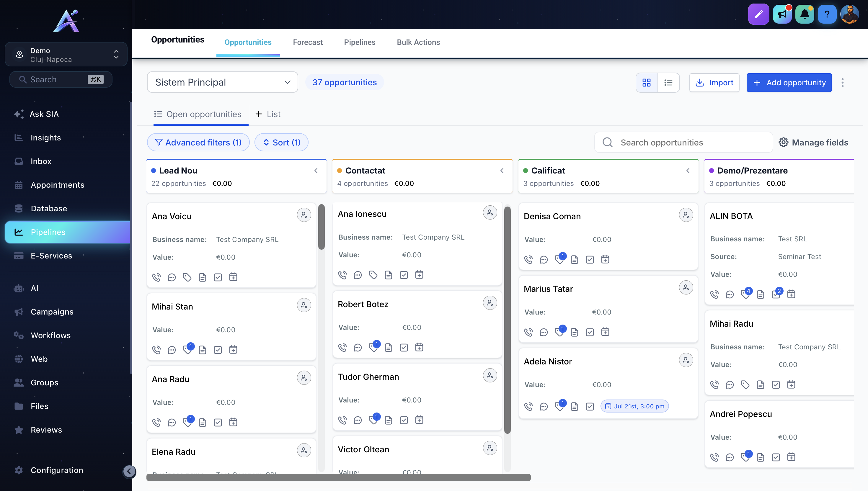Add appointment icon on Ana Voicu card
868x491 pixels.
(233, 277)
